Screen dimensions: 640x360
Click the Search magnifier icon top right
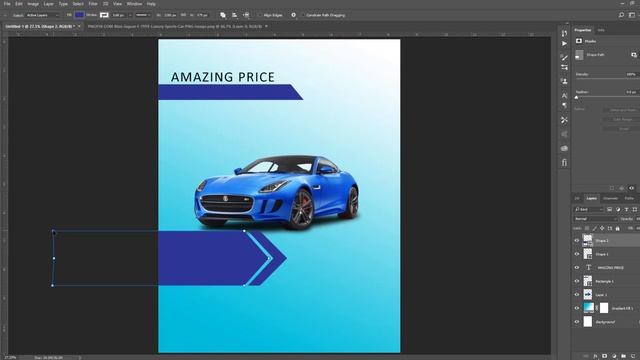click(621, 15)
